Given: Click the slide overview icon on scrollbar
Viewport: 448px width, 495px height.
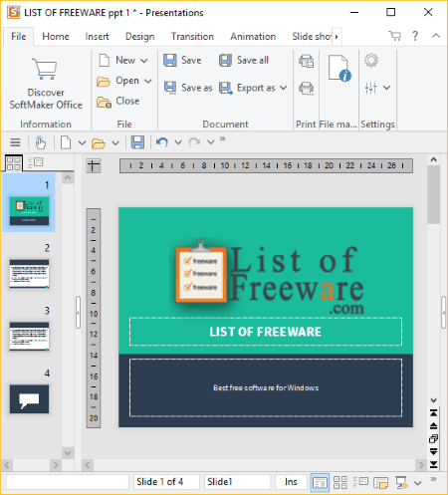Looking at the screenshot, I should pos(433,439).
